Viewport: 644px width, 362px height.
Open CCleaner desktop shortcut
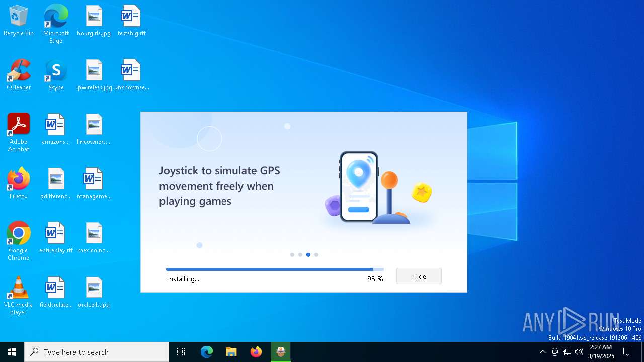[19, 75]
